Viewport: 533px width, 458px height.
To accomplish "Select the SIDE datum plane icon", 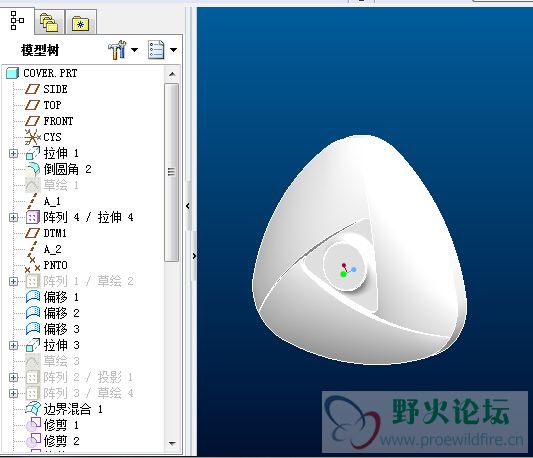I will [x=33, y=89].
